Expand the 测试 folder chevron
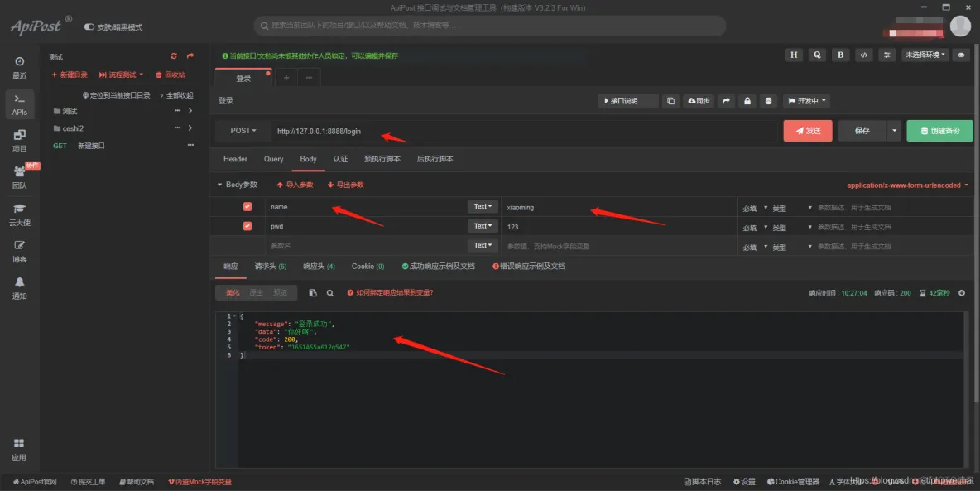 [190, 111]
